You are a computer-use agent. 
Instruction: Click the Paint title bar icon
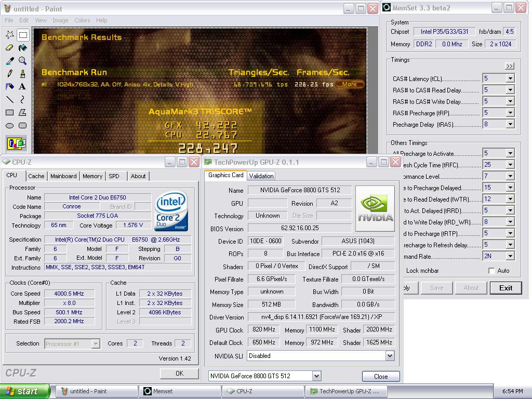pyautogui.click(x=7, y=8)
